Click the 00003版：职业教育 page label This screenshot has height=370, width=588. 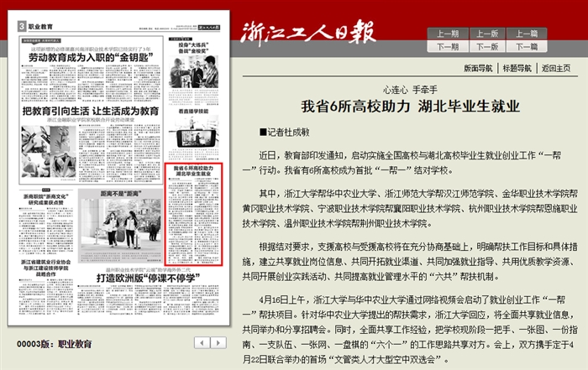(x=55, y=343)
